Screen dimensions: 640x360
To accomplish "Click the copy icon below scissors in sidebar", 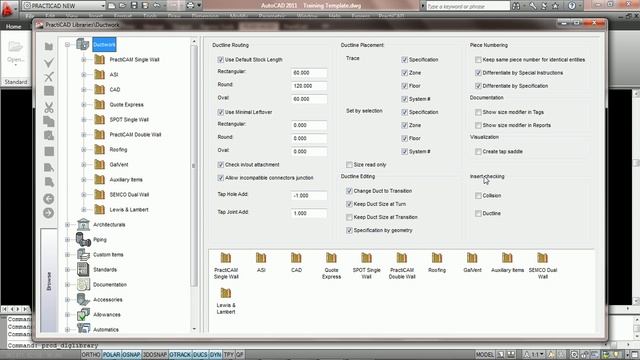I will (49, 122).
